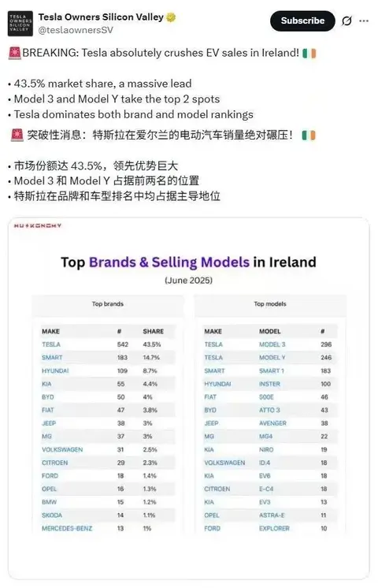
Task: Click the EXPLORER entry in the Ford row
Action: point(274,528)
